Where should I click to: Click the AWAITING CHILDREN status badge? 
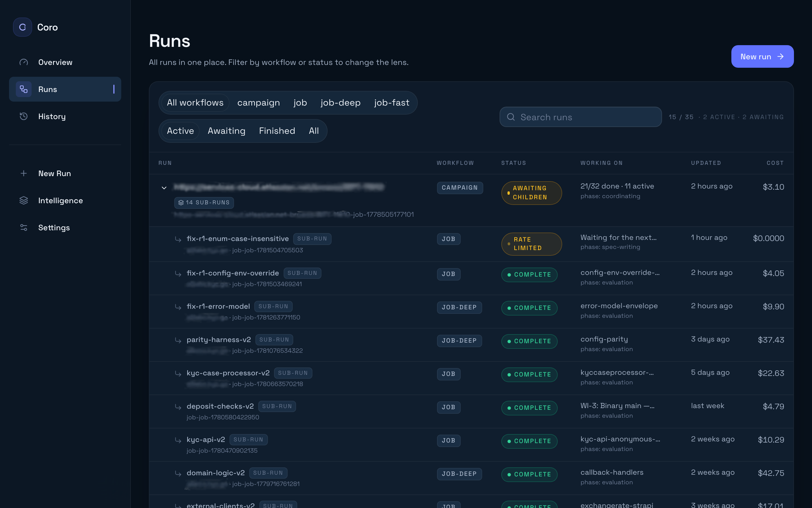[531, 193]
